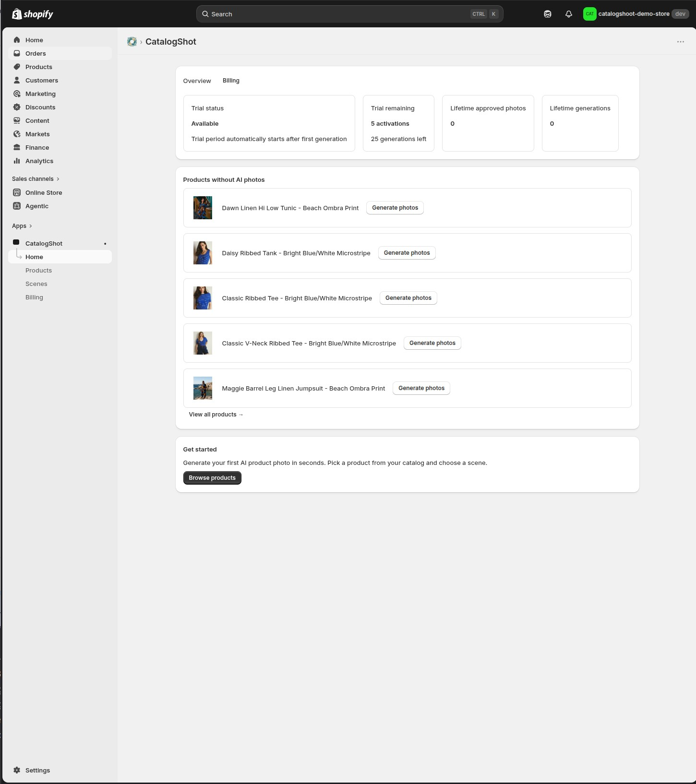Click the Customers person icon
Viewport: 696px width, 784px height.
[x=17, y=80]
